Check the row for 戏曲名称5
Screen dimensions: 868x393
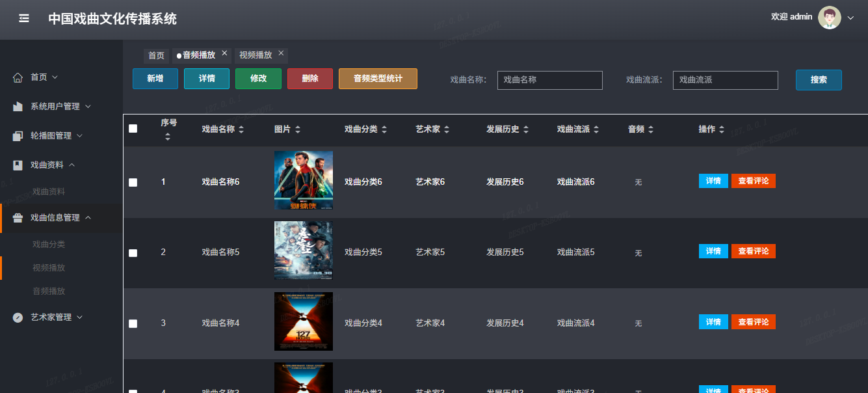point(133,252)
